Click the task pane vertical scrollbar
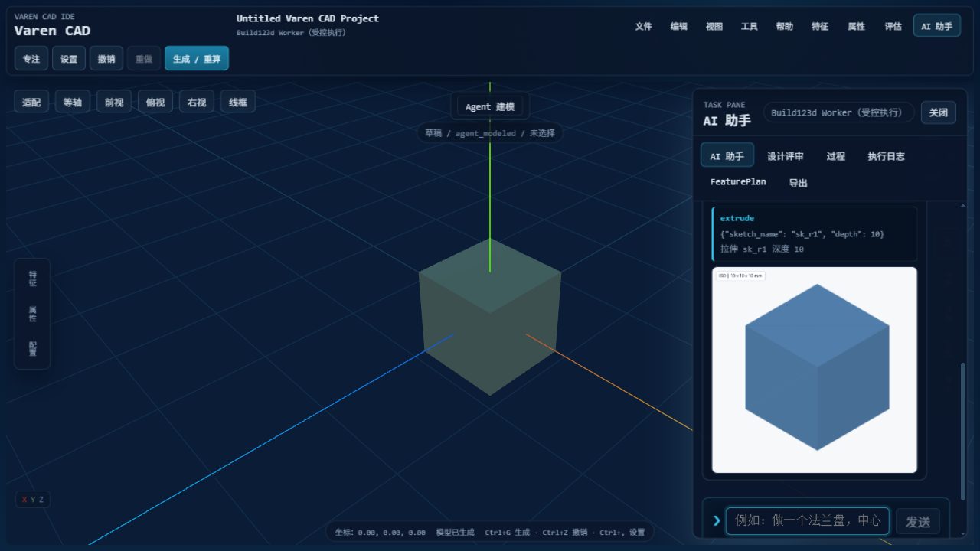 pyautogui.click(x=964, y=431)
